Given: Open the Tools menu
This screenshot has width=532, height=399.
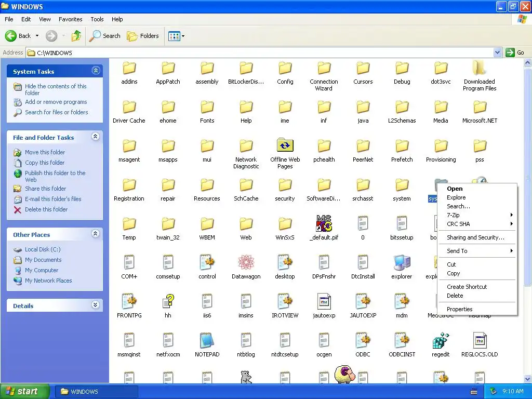Looking at the screenshot, I should pos(97,19).
